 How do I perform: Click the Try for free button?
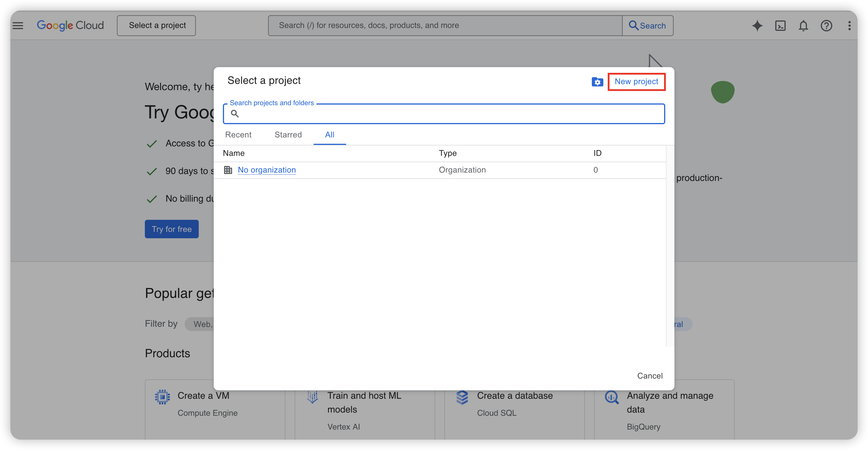(x=172, y=229)
